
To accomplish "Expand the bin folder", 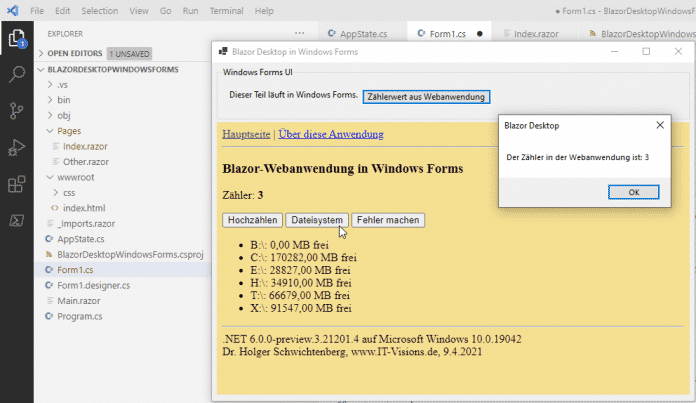I will click(x=50, y=100).
